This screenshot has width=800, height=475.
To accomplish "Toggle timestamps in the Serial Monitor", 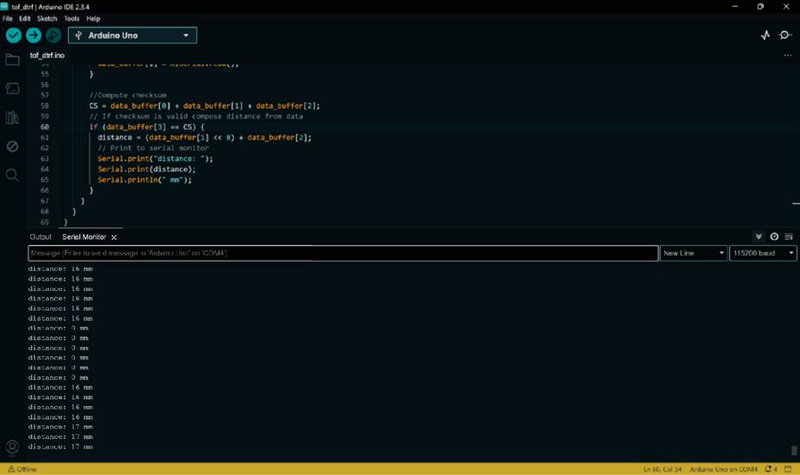I will (774, 237).
